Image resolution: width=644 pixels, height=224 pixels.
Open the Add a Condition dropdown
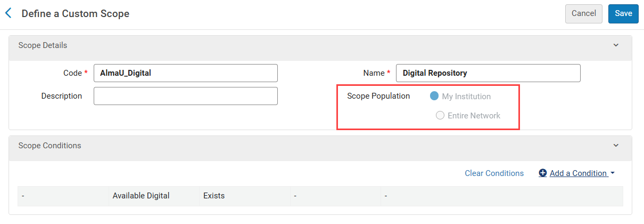(577, 173)
